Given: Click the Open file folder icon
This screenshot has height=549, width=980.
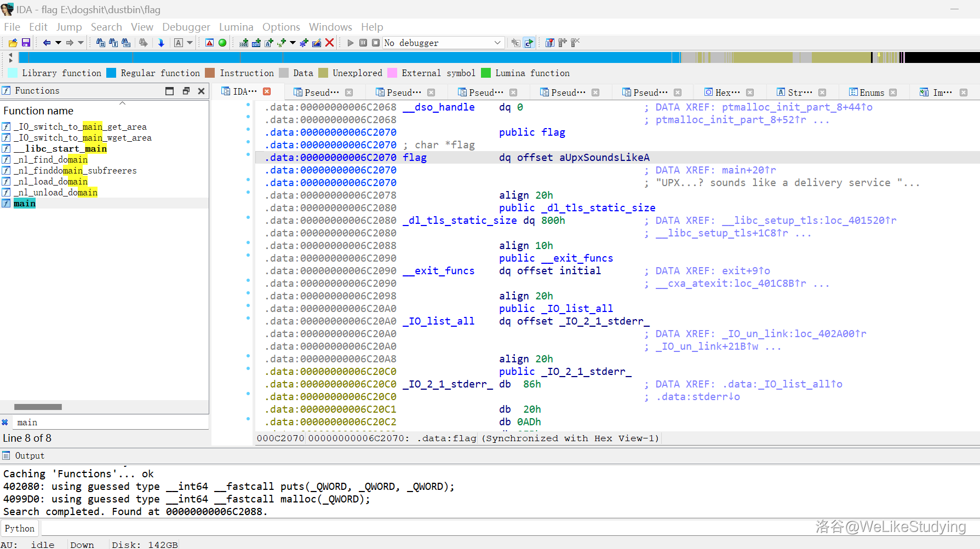Looking at the screenshot, I should 13,43.
